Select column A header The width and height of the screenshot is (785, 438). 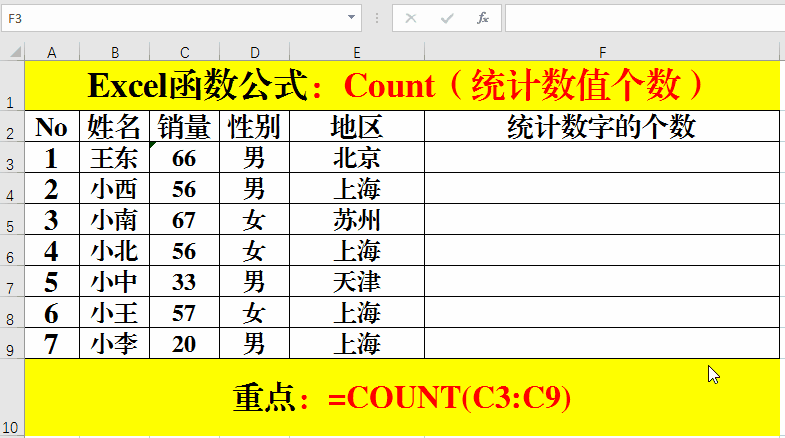52,52
